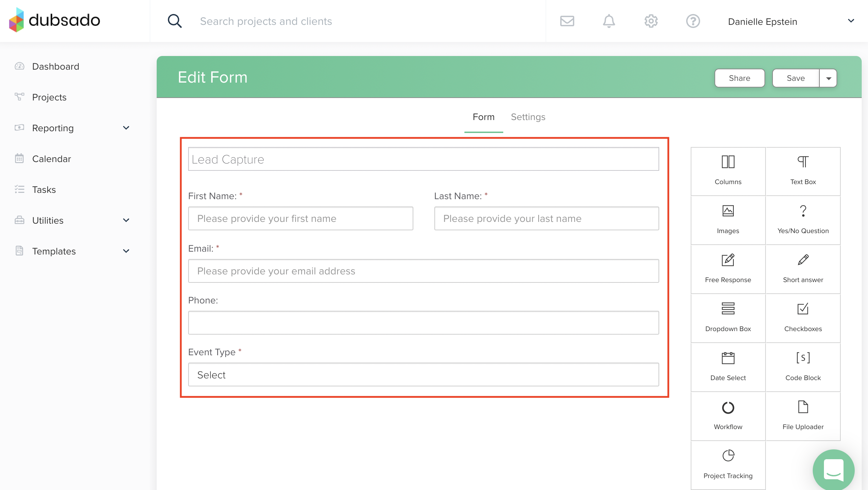The width and height of the screenshot is (868, 490).
Task: Add the File Uploader element
Action: [803, 416]
